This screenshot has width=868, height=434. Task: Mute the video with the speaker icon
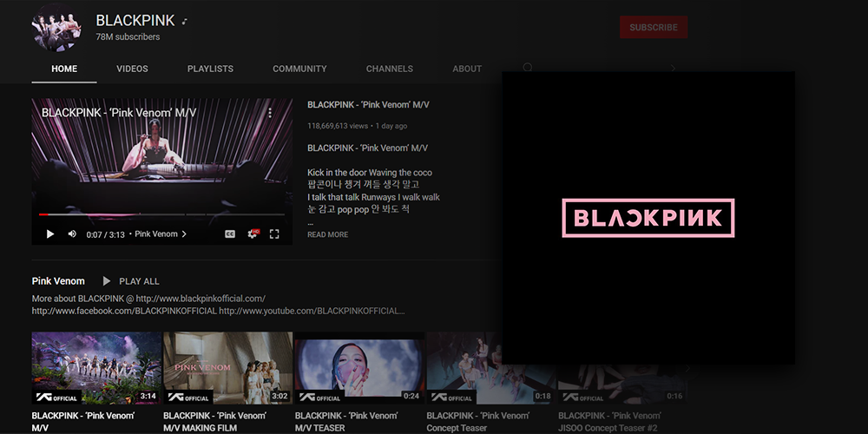[x=72, y=234]
